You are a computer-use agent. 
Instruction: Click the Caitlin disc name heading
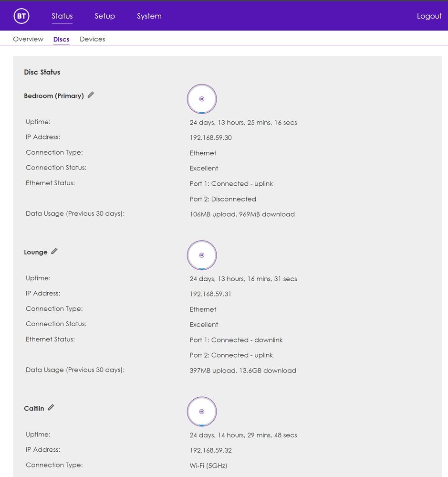34,409
